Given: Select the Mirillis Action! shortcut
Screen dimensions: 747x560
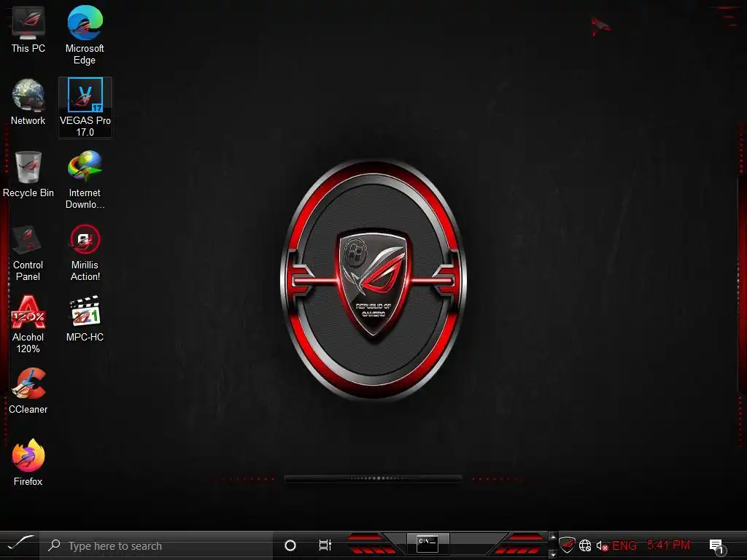Looking at the screenshot, I should point(85,252).
